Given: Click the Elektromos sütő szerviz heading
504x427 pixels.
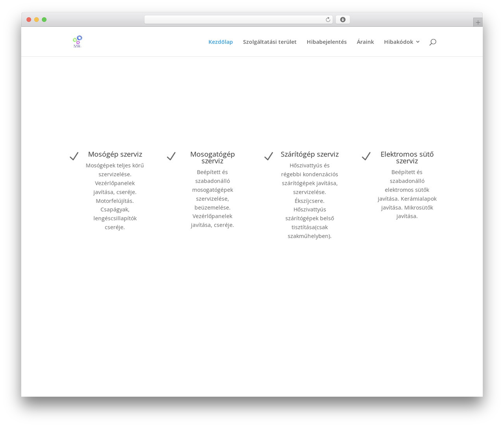Looking at the screenshot, I should (407, 158).
